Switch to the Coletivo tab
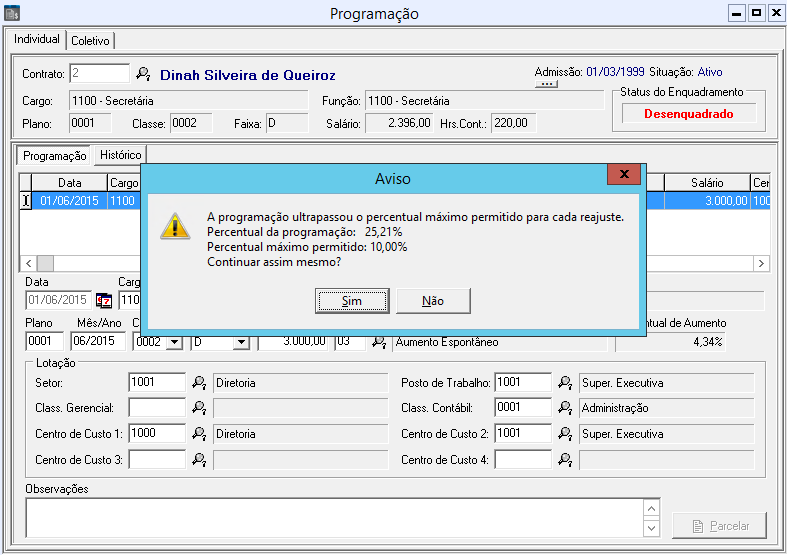Image resolution: width=787 pixels, height=555 pixels. (90, 41)
